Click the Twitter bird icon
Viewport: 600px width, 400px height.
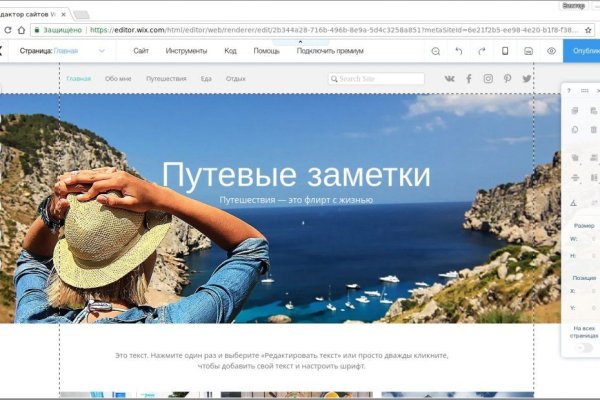coord(527,78)
